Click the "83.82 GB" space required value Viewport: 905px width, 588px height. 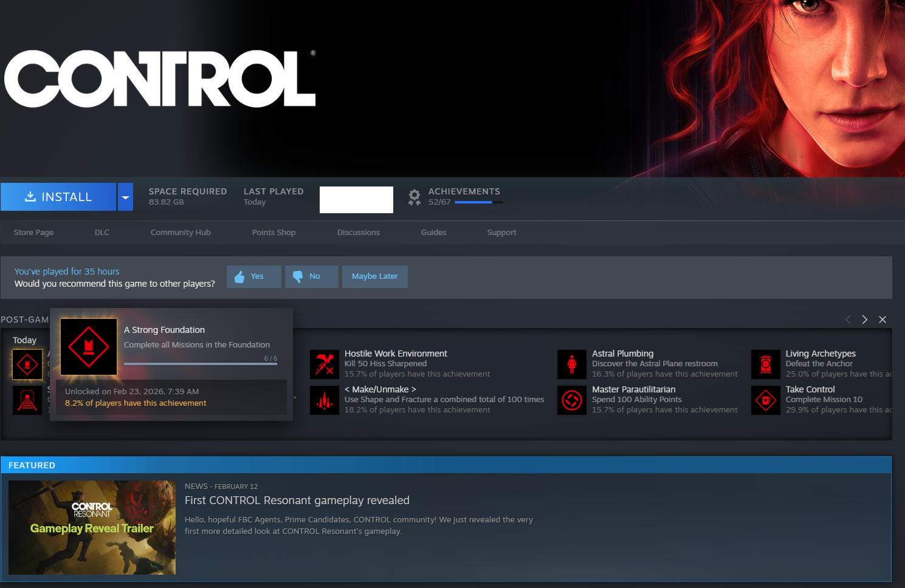[167, 202]
